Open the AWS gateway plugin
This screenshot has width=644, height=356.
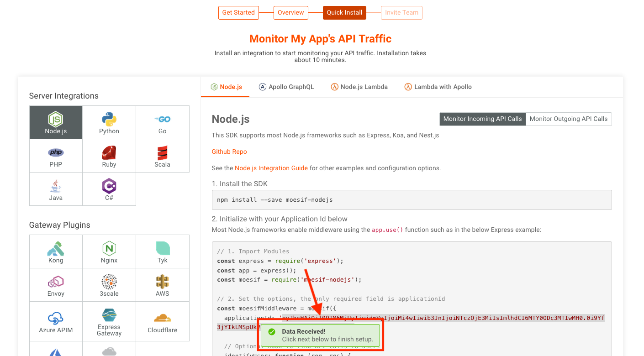coord(163,284)
